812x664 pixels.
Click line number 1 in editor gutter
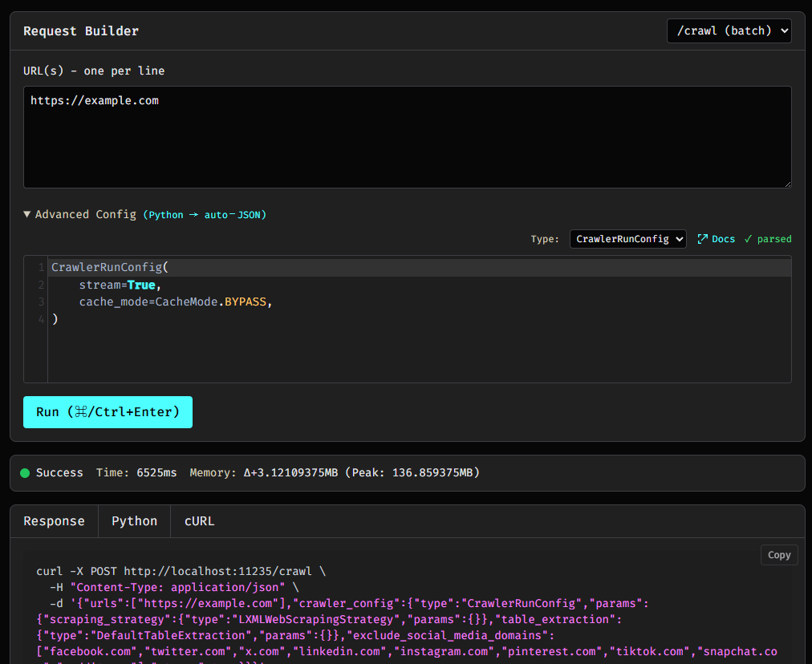point(41,267)
